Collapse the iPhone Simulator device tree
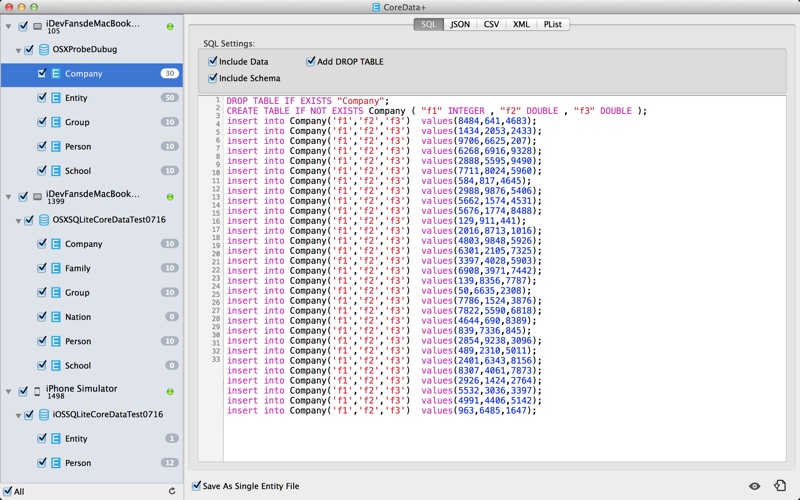The width and height of the screenshot is (800, 500). click(x=9, y=392)
